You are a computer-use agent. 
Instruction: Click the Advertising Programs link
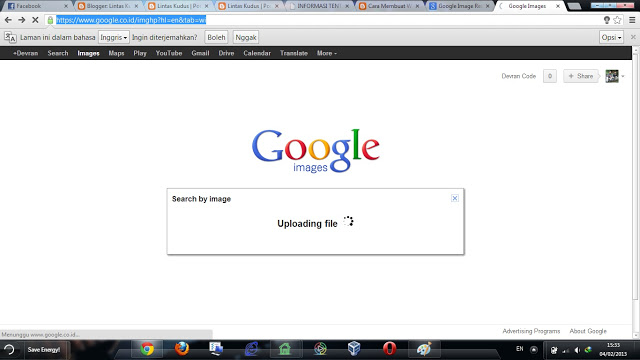point(531,331)
